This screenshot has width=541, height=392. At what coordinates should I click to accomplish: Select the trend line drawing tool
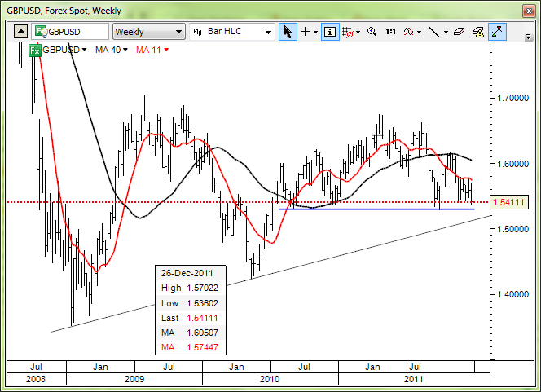pos(433,32)
